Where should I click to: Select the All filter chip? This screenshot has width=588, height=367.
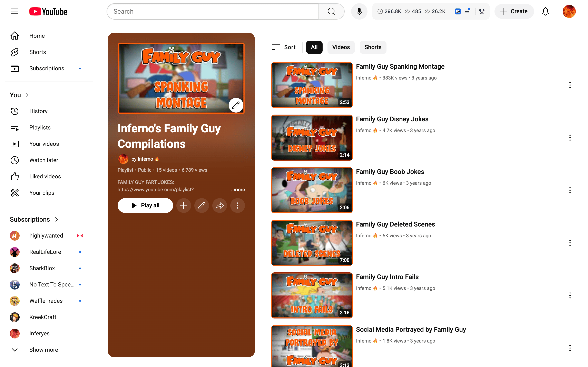tap(314, 47)
